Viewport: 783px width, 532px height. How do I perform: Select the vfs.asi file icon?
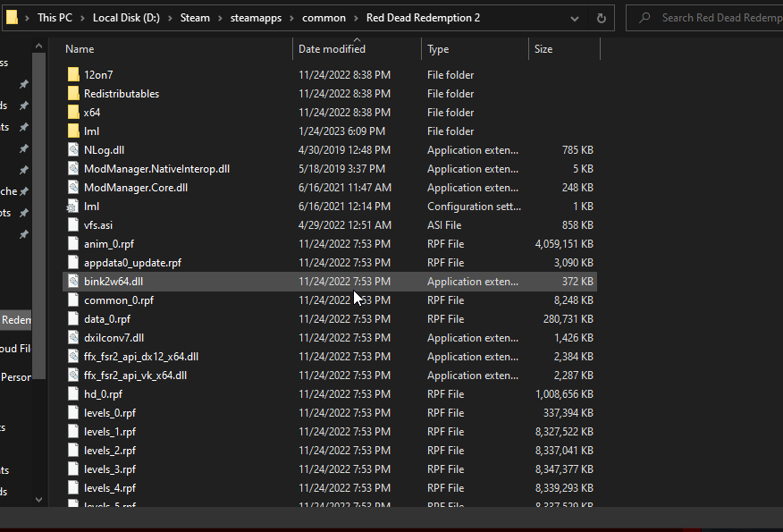[74, 225]
